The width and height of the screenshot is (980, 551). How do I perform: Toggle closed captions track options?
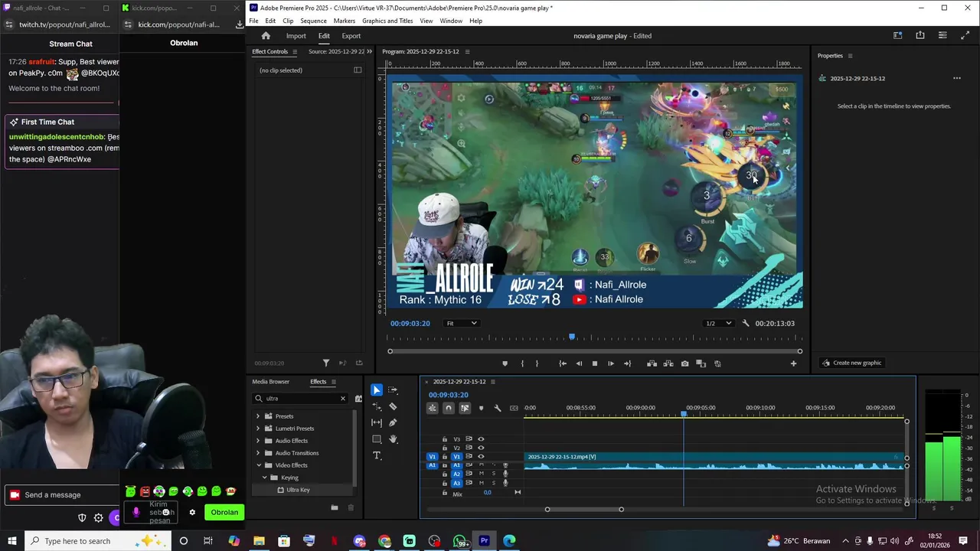pyautogui.click(x=514, y=408)
